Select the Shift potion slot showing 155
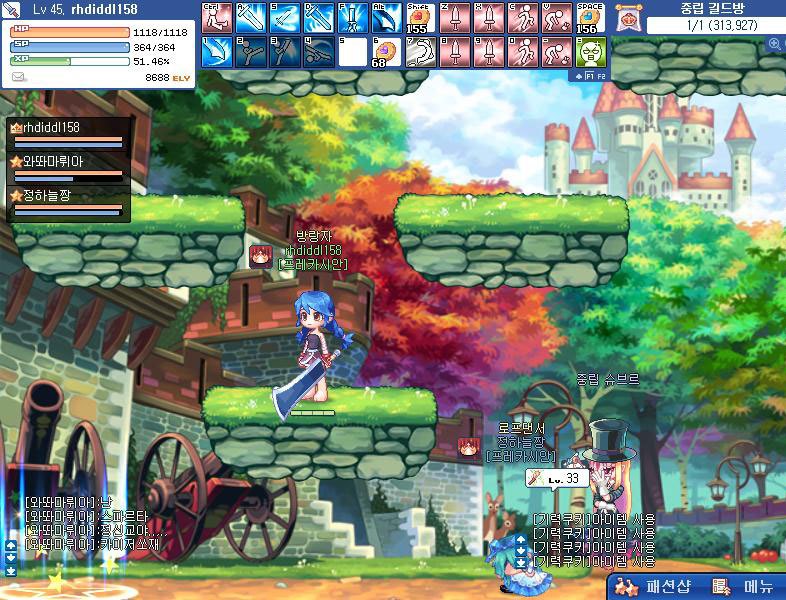 tap(417, 17)
